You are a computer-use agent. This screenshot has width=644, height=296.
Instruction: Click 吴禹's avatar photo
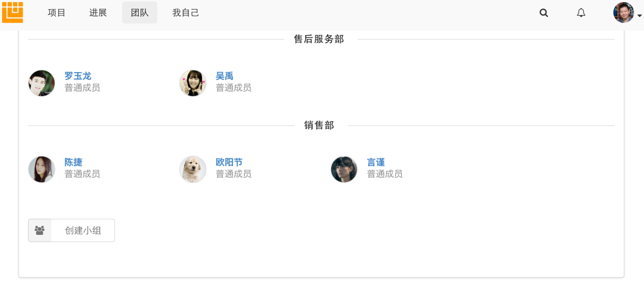(193, 83)
